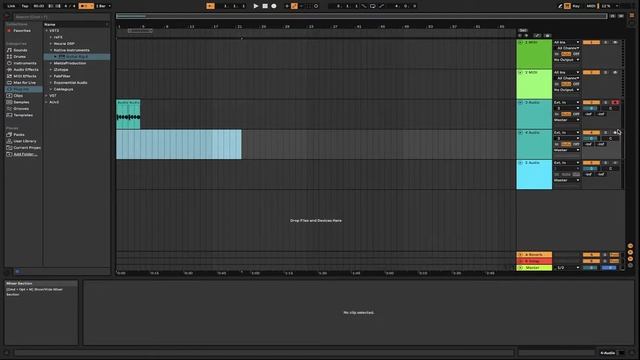Open the All Ins input of 1 MIDI

point(567,42)
